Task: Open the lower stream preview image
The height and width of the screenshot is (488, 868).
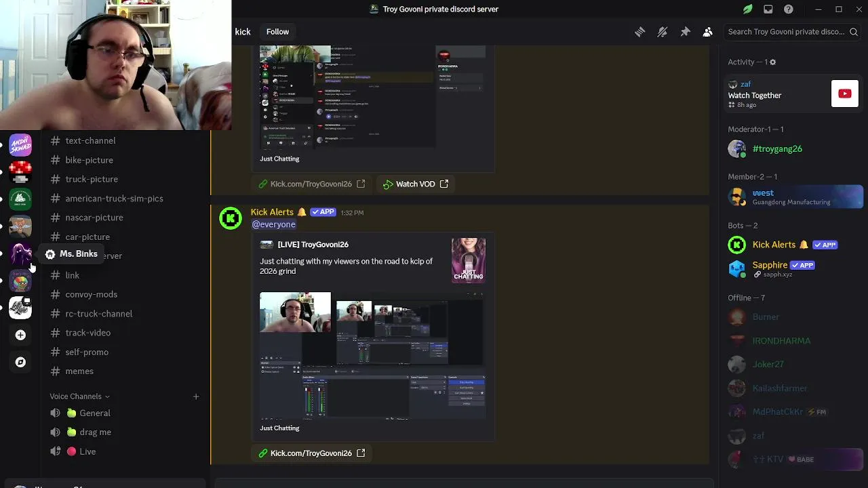Action: coord(372,355)
